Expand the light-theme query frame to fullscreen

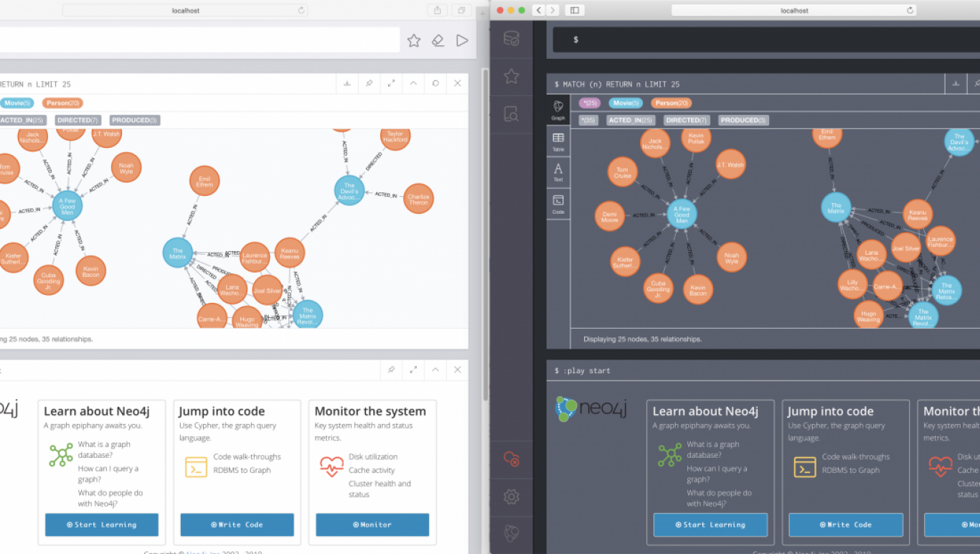pyautogui.click(x=392, y=83)
